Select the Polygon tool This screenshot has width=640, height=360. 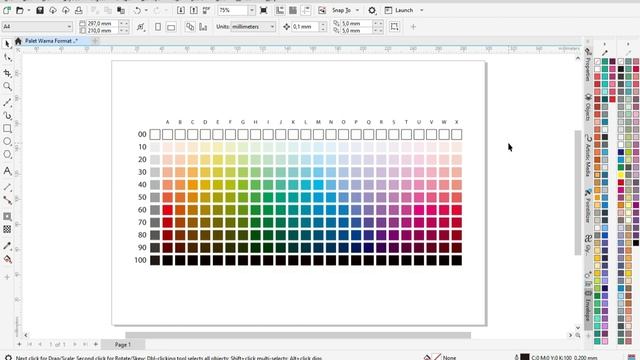click(7, 155)
